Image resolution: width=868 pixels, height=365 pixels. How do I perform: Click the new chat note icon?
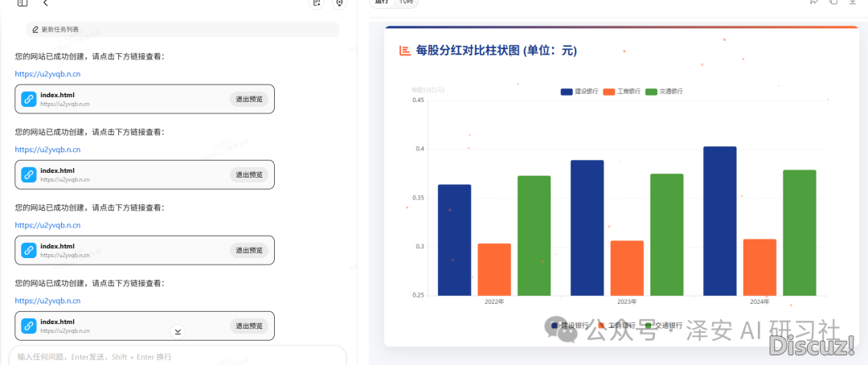pyautogui.click(x=317, y=3)
